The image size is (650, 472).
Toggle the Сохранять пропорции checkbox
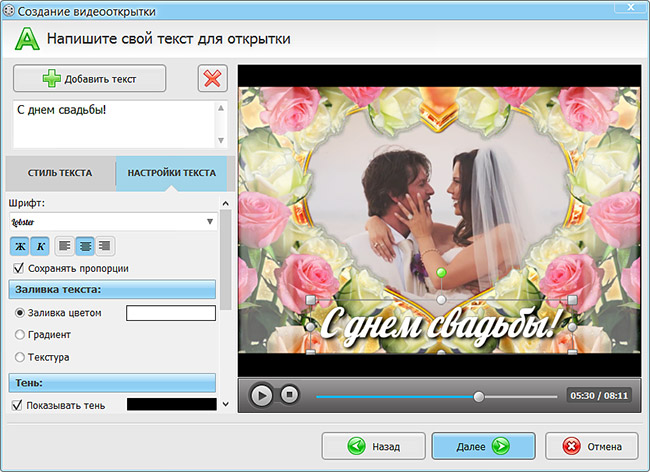[18, 268]
